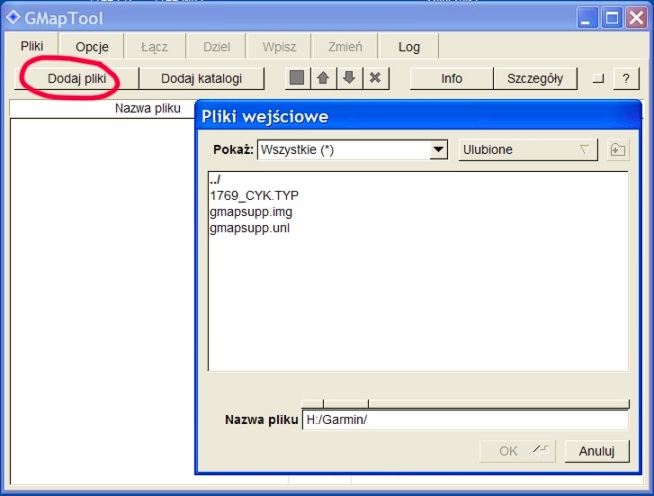Toggle the small checkbox beside Szczegóły
654x496 pixels.
(x=598, y=78)
